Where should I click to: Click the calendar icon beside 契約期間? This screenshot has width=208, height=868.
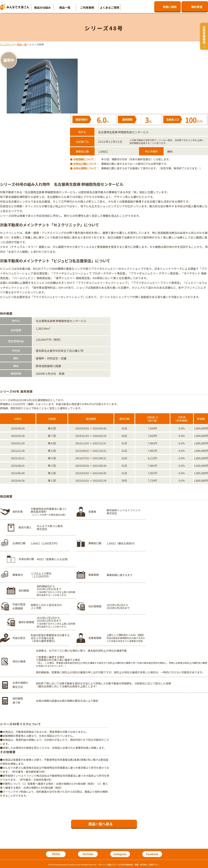[x=11, y=591]
